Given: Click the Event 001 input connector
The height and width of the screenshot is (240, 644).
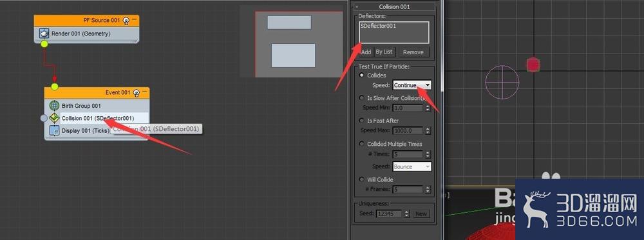Looking at the screenshot, I should 55,86.
